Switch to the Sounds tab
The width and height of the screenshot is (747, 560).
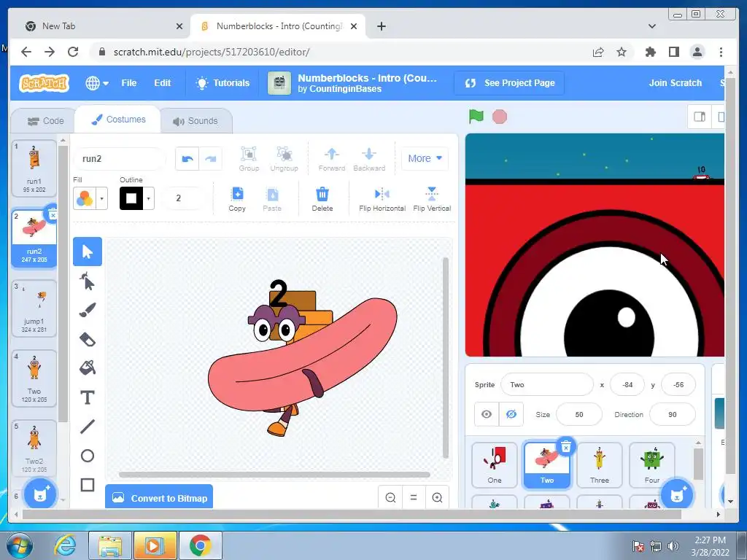pyautogui.click(x=196, y=121)
